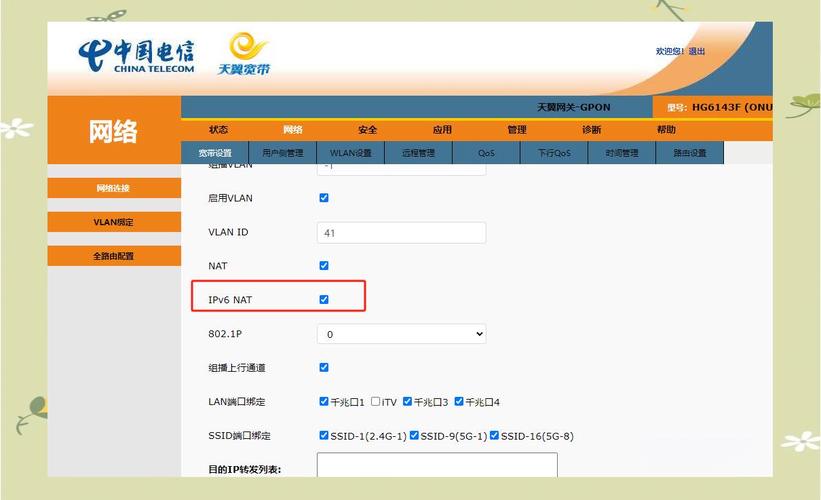Viewport: 821px width, 500px height.
Task: Open the 状态 main tab
Action: point(218,130)
